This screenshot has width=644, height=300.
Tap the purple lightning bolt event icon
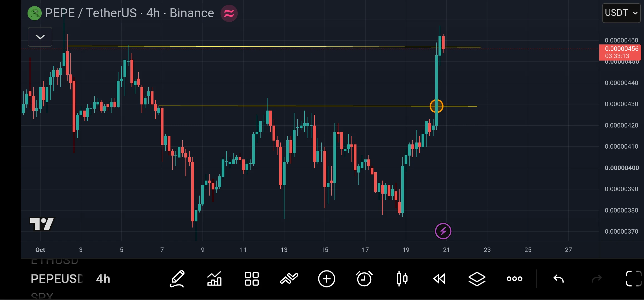click(x=443, y=231)
